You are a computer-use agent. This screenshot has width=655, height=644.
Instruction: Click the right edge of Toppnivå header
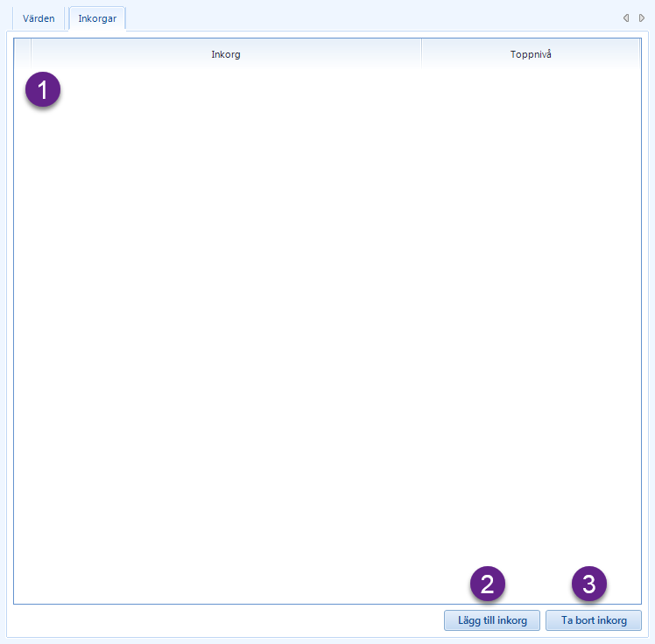[639, 54]
